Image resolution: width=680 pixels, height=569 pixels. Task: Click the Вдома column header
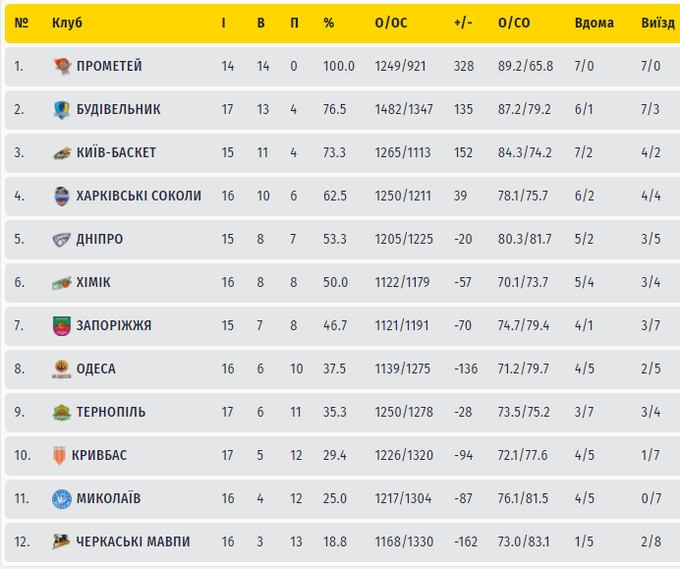coord(594,23)
